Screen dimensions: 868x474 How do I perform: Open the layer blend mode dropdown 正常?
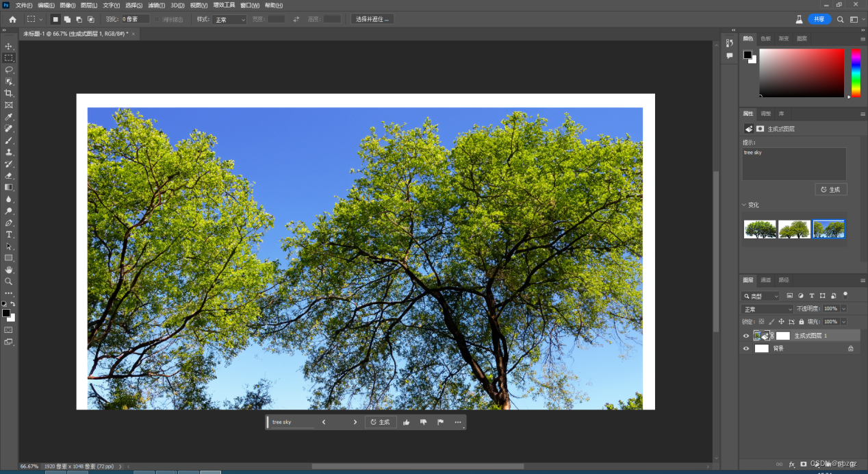[x=767, y=309]
